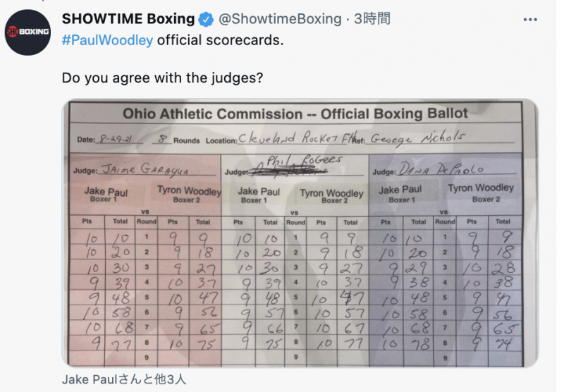Open the SHOWTIME Boxing profile avatar
564x392 pixels.
pyautogui.click(x=28, y=32)
